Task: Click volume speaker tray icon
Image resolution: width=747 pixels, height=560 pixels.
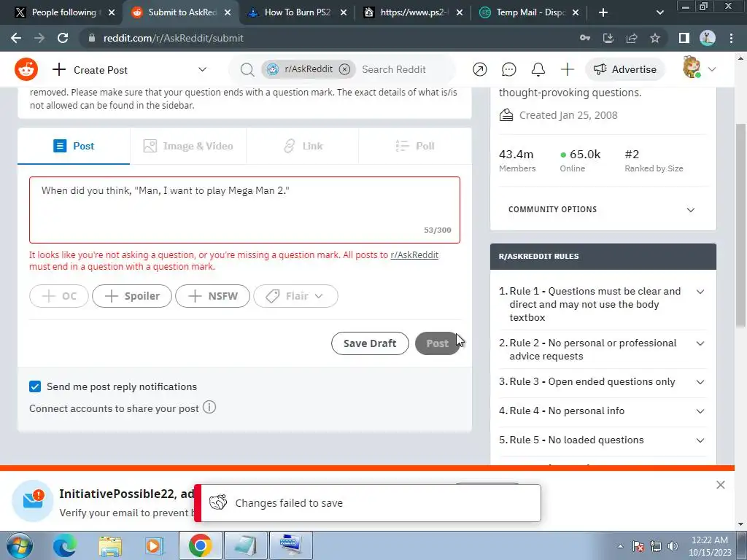Action: (673, 546)
